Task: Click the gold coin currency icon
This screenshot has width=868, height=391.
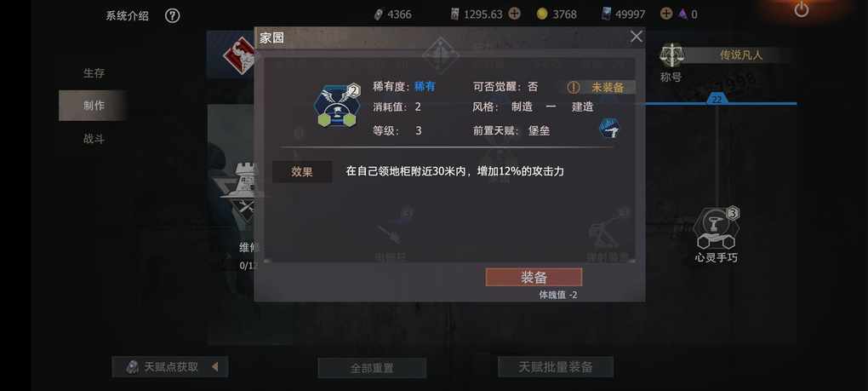Action: point(542,14)
